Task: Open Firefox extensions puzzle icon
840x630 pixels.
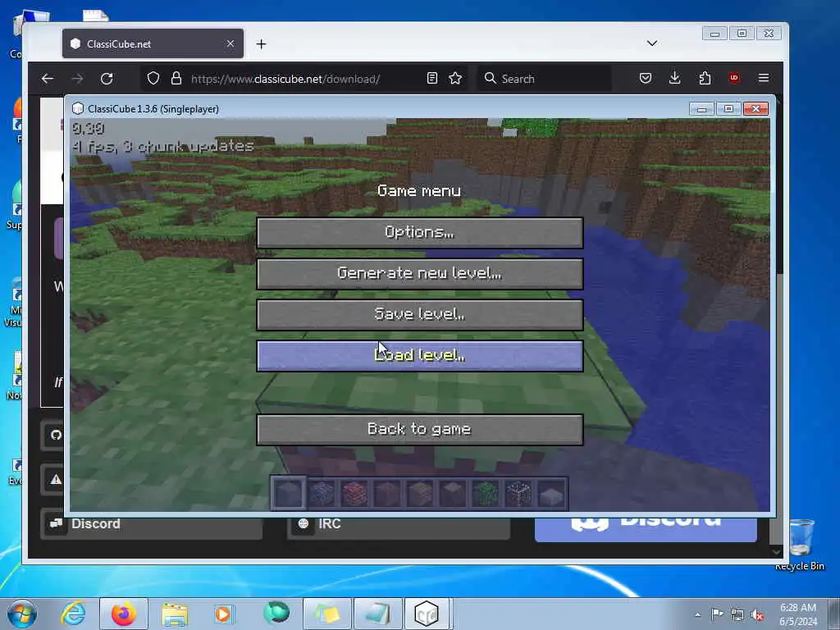Action: click(705, 79)
